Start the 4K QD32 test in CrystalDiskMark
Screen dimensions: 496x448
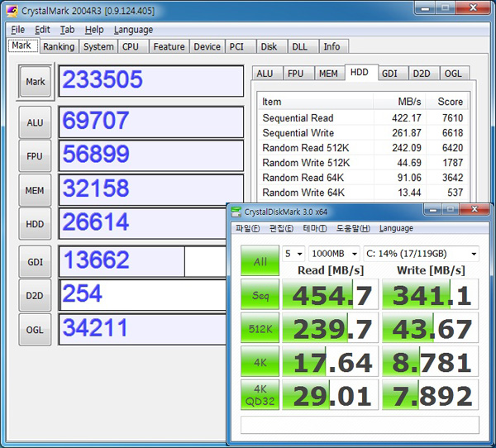coord(260,395)
